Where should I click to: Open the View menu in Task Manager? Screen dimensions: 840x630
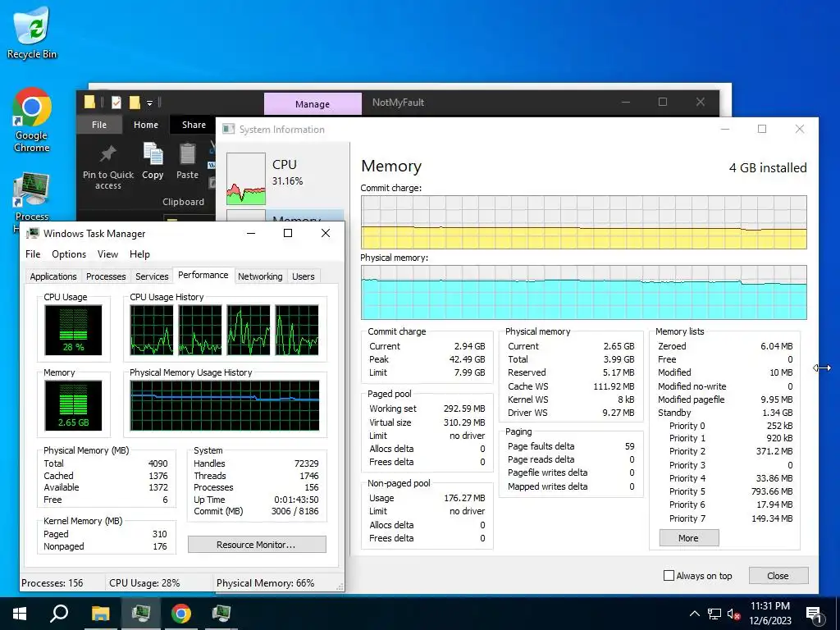coord(107,254)
